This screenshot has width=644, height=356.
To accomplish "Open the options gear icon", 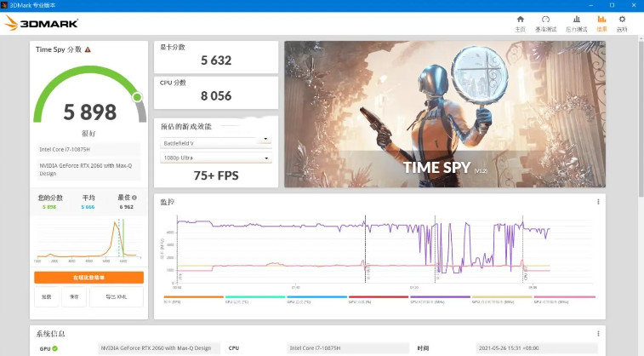I will (x=622, y=20).
